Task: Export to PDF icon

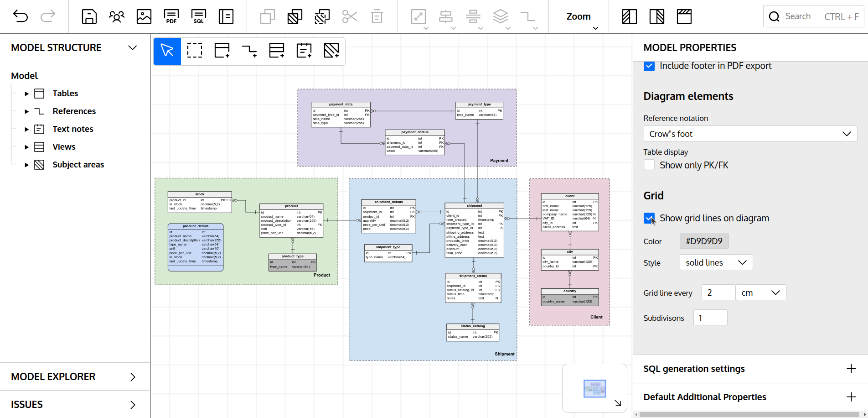Action: [x=171, y=16]
